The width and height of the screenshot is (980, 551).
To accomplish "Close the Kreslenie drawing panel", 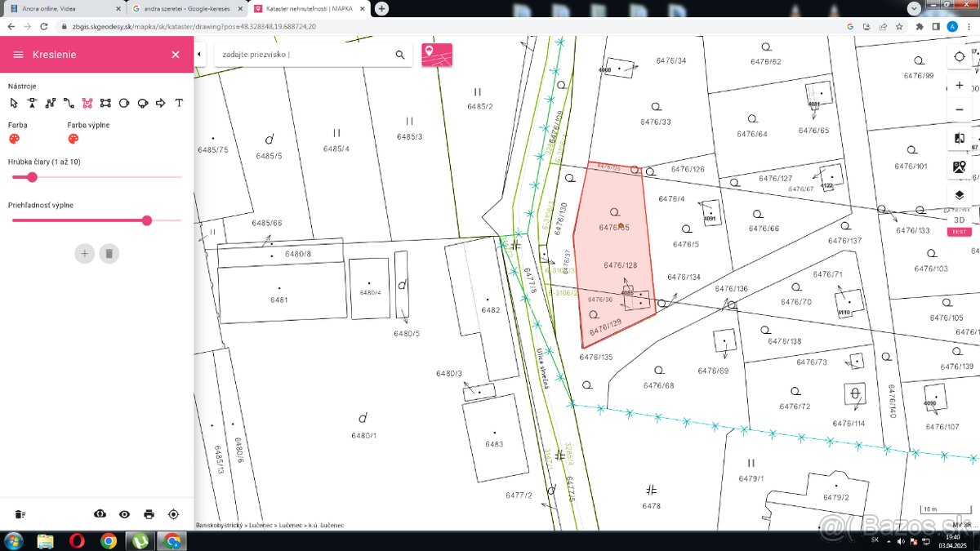I will point(175,55).
